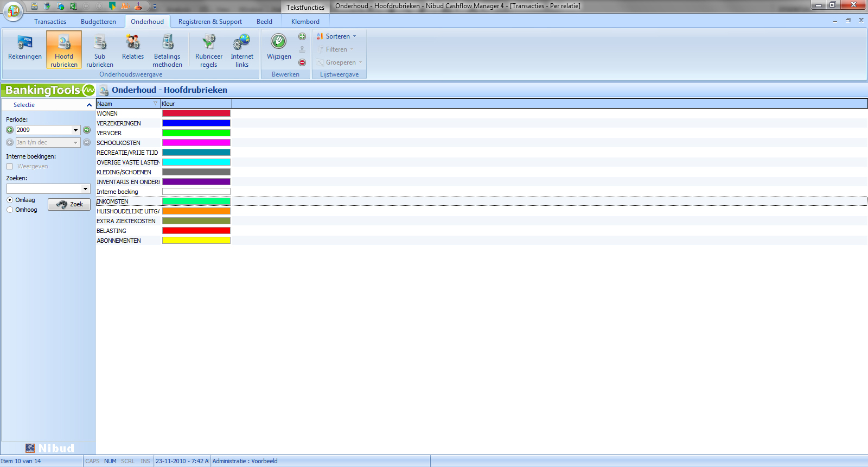Click the previous month range arrow

pyautogui.click(x=10, y=142)
